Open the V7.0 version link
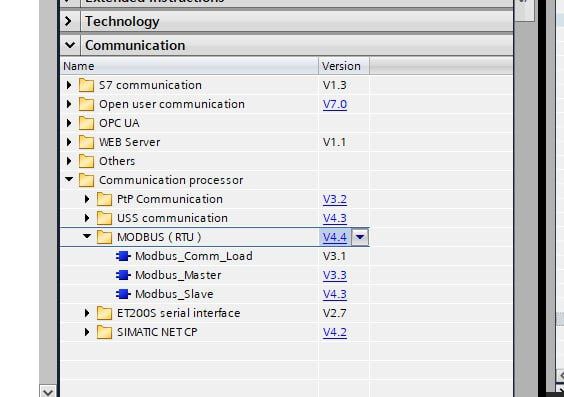Image resolution: width=564 pixels, height=397 pixels. [335, 104]
